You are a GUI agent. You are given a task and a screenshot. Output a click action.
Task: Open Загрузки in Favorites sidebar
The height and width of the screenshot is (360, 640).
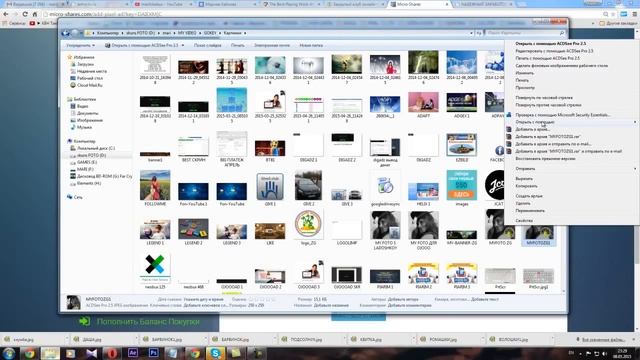point(85,64)
